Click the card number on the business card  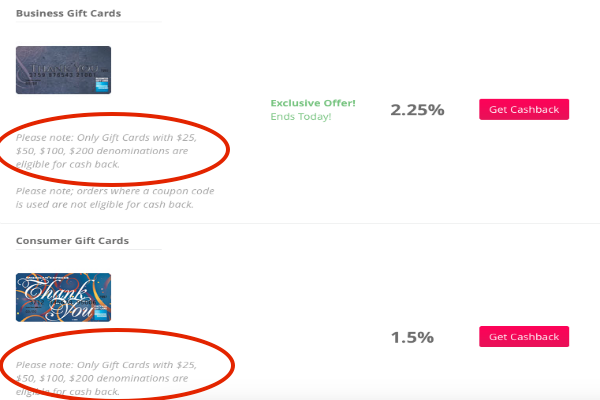[x=63, y=75]
